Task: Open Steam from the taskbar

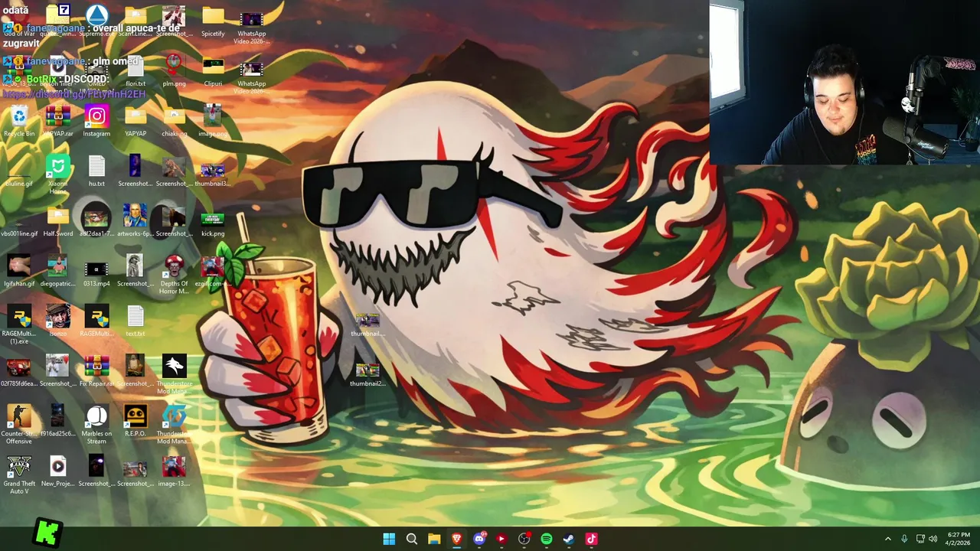Action: tap(569, 539)
